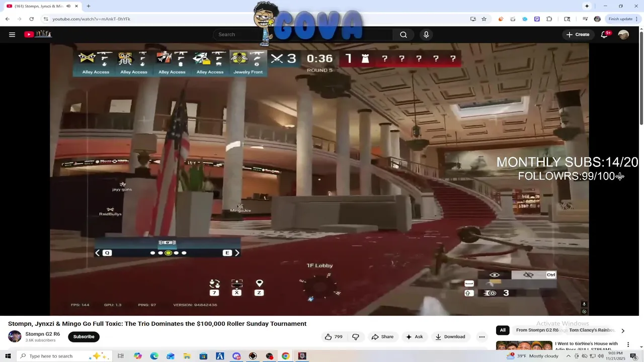The image size is (644, 362).
Task: Open Discord from taskbar
Action: pyautogui.click(x=236, y=356)
